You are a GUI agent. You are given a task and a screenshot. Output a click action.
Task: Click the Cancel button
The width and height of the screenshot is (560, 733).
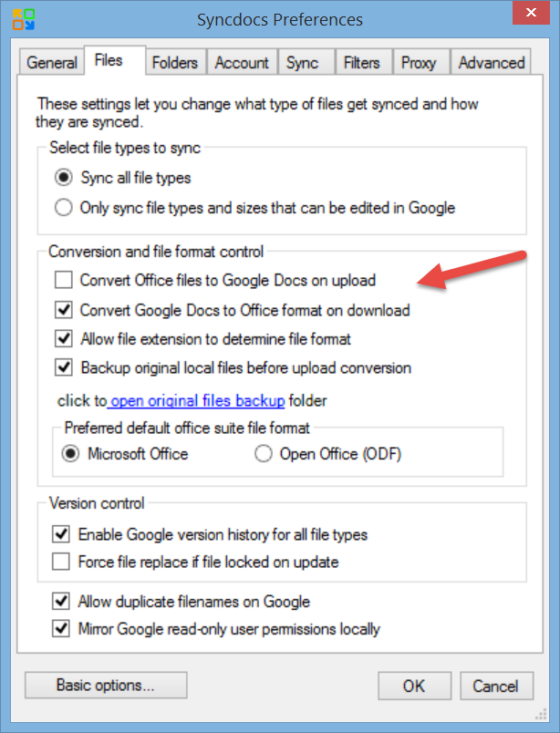496,686
